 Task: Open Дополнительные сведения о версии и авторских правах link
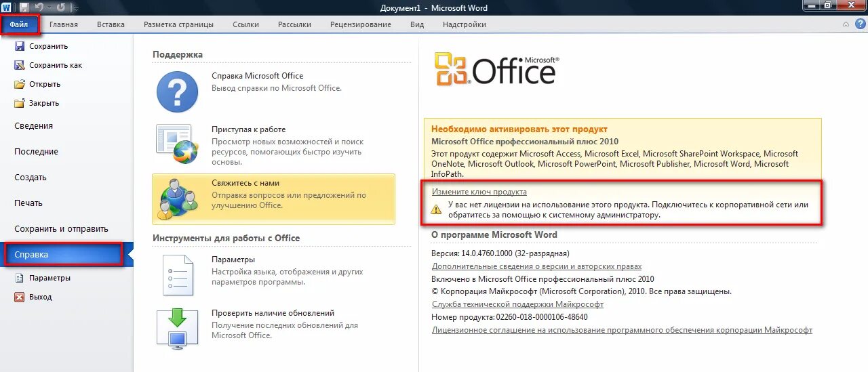click(x=536, y=266)
